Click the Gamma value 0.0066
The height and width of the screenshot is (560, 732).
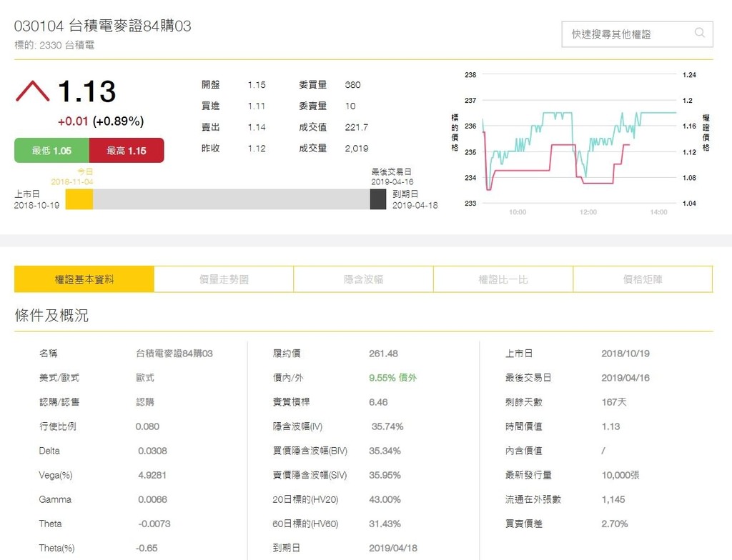(152, 499)
